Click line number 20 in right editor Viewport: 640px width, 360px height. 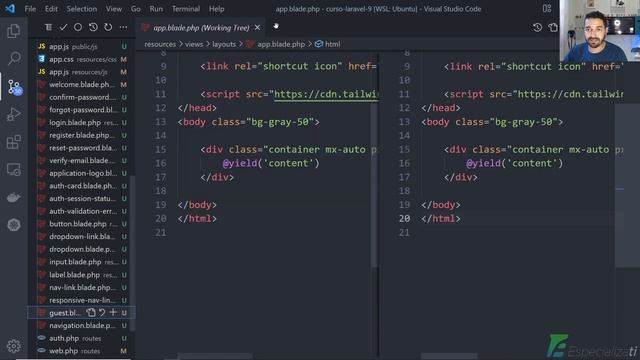tap(404, 219)
